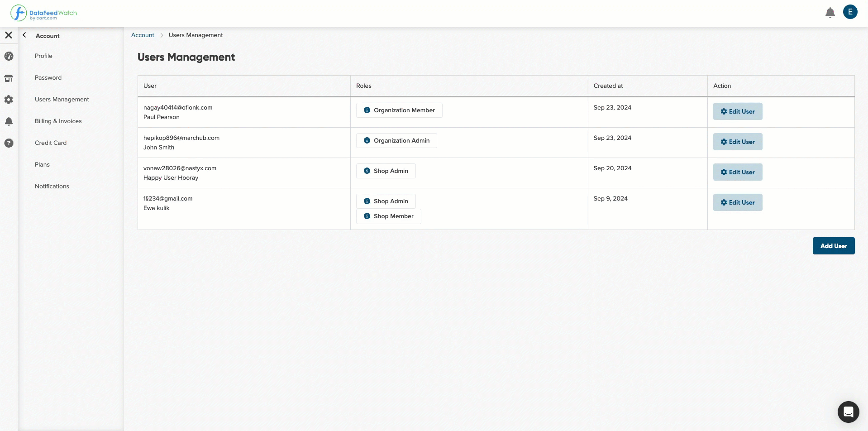This screenshot has width=868, height=431.
Task: Click the Shop Member role badge
Action: (389, 216)
